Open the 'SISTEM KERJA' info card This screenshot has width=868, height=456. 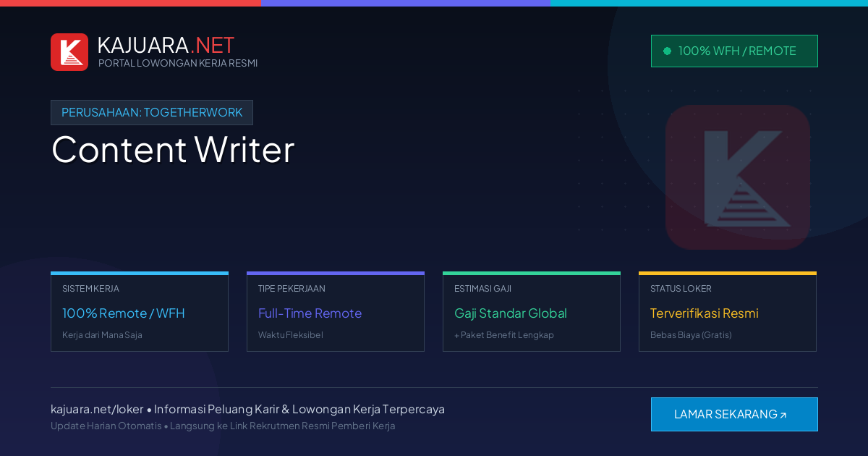point(140,311)
